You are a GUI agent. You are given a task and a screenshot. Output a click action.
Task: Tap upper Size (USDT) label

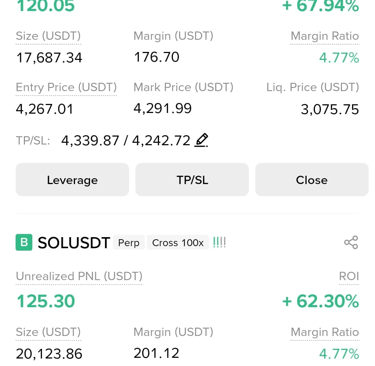(x=48, y=36)
